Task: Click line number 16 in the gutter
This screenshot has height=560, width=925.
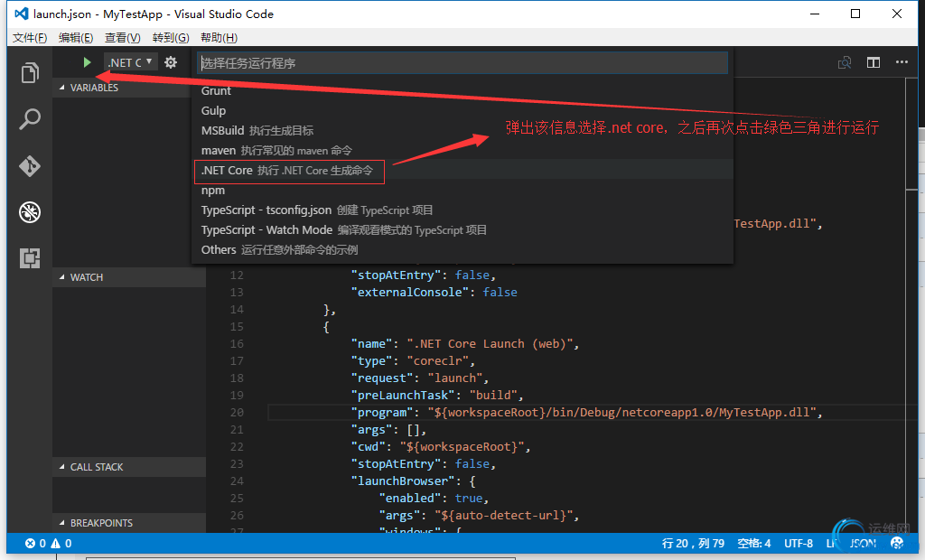Action: click(237, 343)
